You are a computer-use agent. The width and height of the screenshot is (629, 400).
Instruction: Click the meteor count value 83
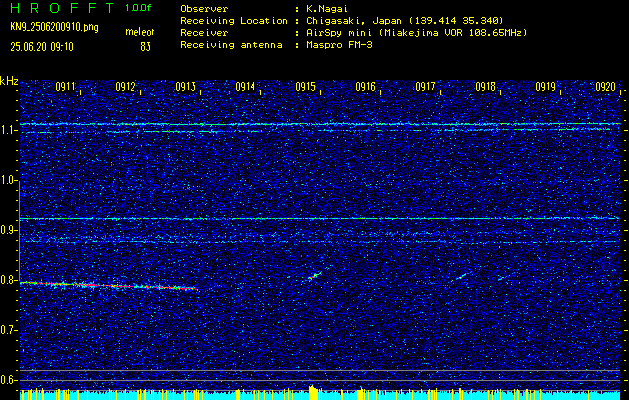[145, 47]
